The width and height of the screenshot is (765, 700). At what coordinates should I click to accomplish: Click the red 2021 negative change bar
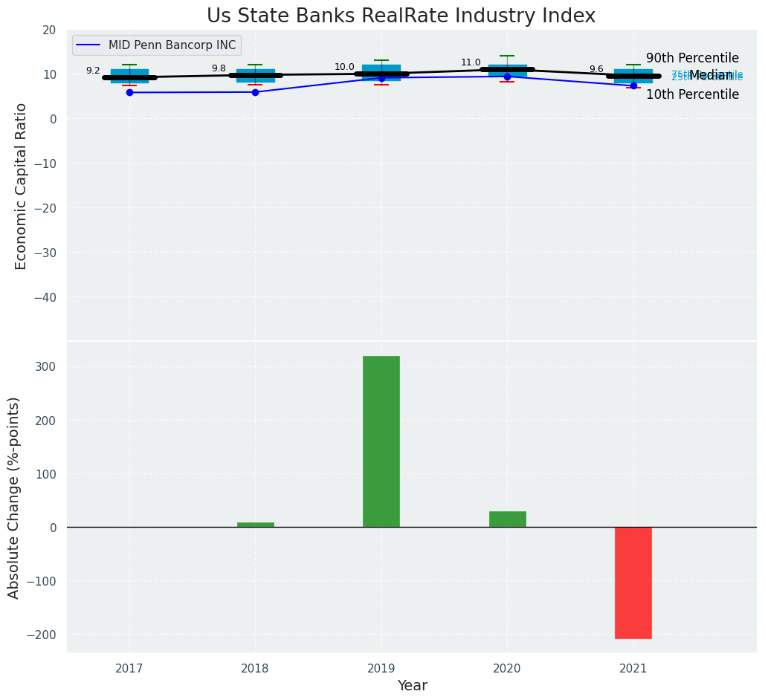633,583
